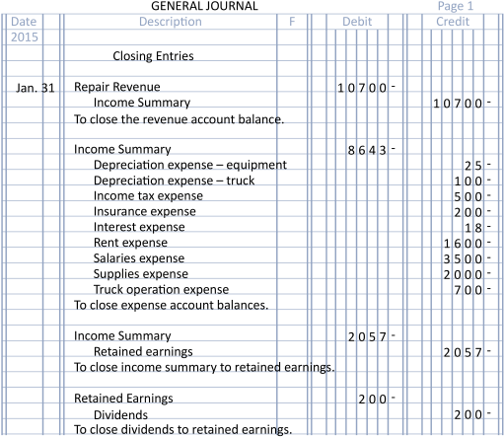504x437 pixels.
Task: Select the Date column header
Action: tap(24, 22)
